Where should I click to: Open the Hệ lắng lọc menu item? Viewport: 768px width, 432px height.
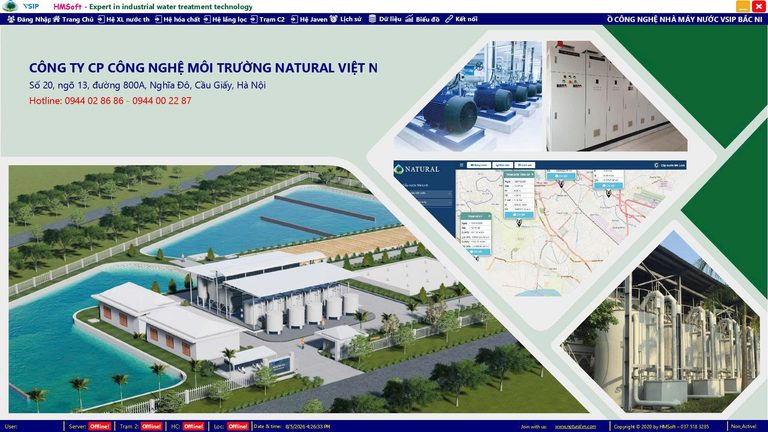point(225,19)
